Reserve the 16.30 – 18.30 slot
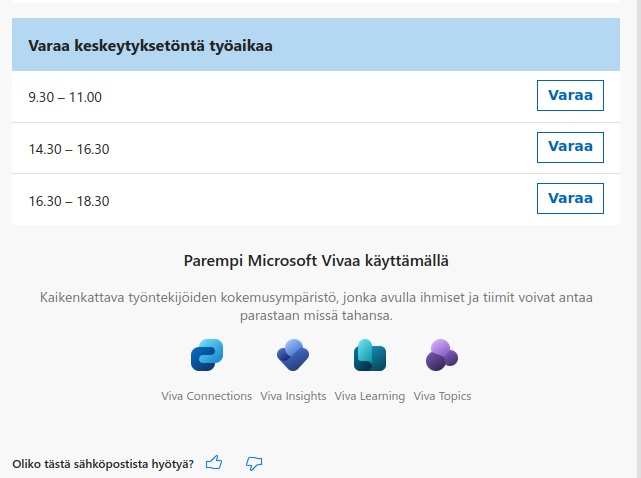 (x=570, y=198)
